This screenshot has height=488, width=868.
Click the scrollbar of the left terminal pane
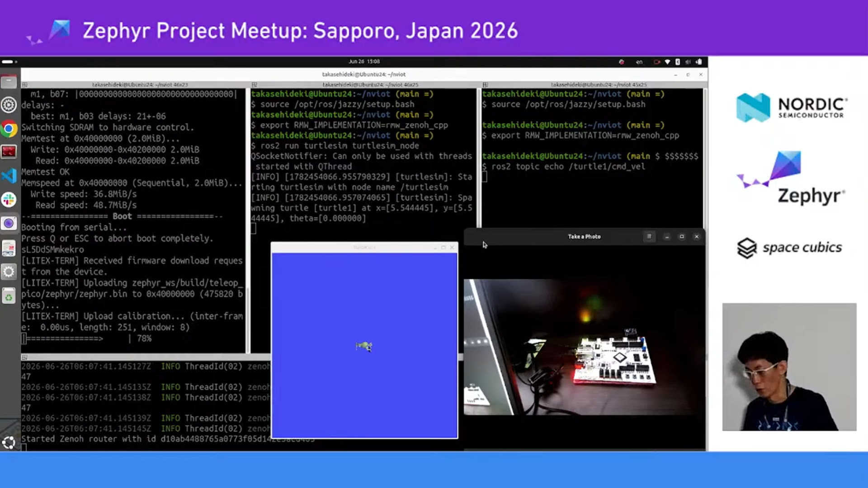pyautogui.click(x=247, y=221)
